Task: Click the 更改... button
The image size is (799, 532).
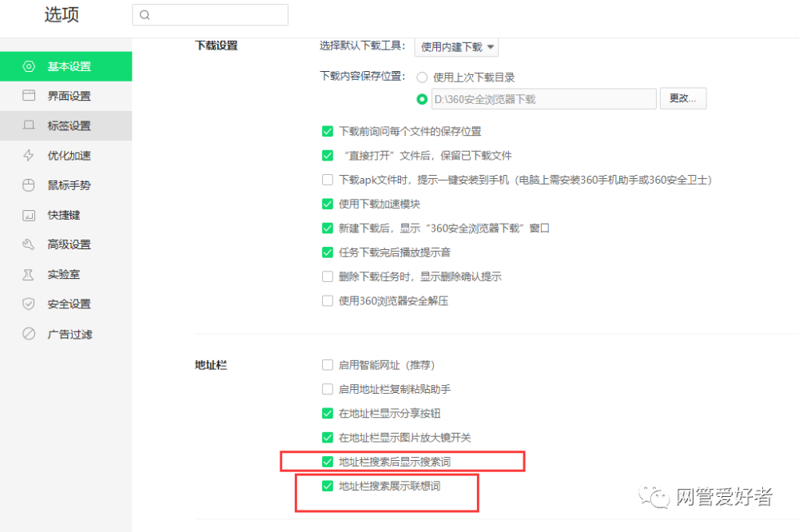Action: click(683, 98)
